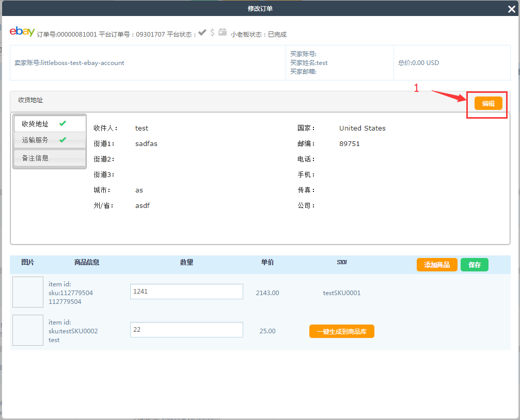Save the order with 保存 button
This screenshot has height=420, width=520.
(x=474, y=265)
